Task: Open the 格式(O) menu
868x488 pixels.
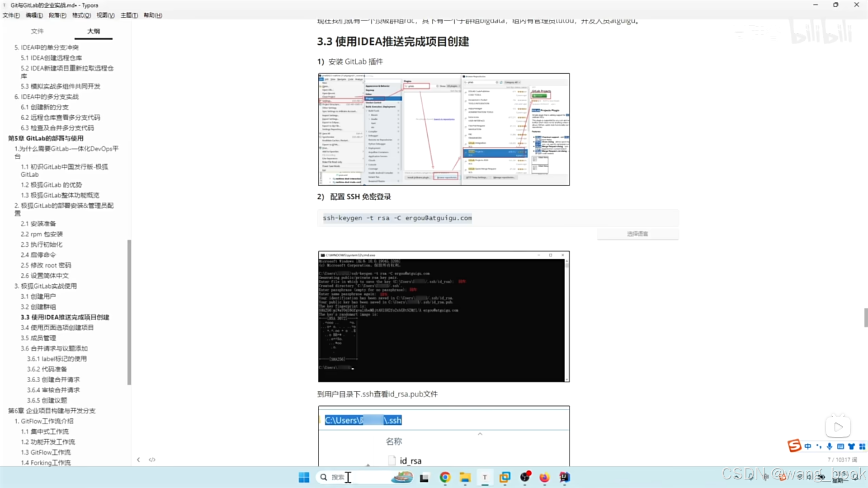Action: (x=81, y=15)
